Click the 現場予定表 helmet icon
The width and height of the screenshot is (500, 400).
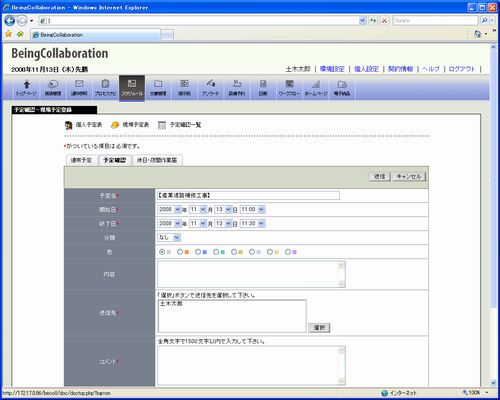point(115,125)
